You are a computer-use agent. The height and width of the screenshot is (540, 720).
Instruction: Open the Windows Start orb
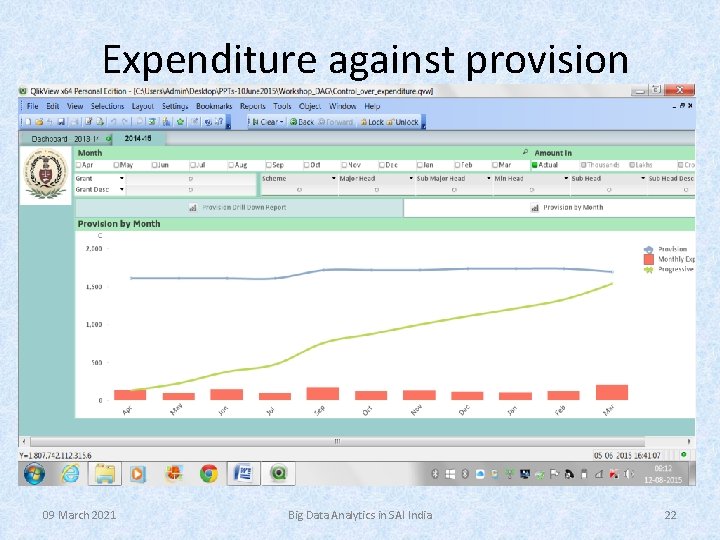(34, 474)
